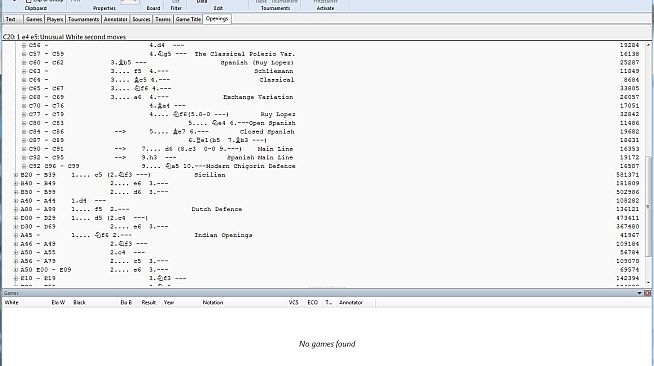Click the Sicilian game count 581371
This screenshot has height=366, width=654.
tap(628, 175)
